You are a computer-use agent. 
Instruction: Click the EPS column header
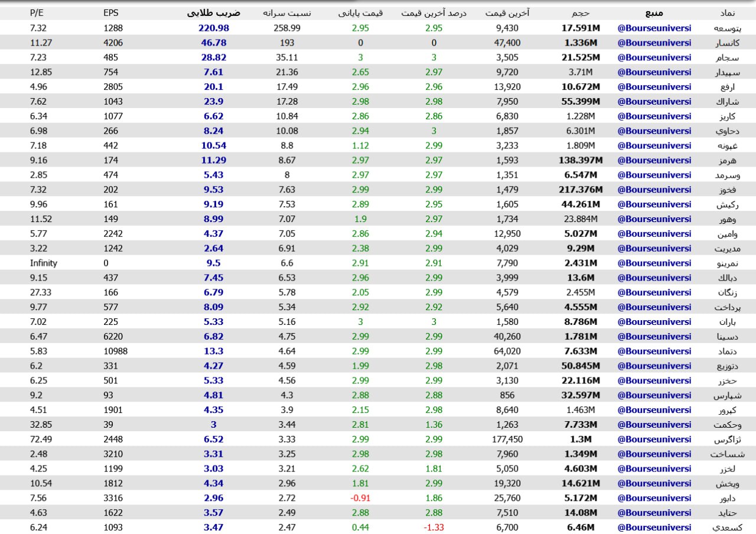(110, 13)
